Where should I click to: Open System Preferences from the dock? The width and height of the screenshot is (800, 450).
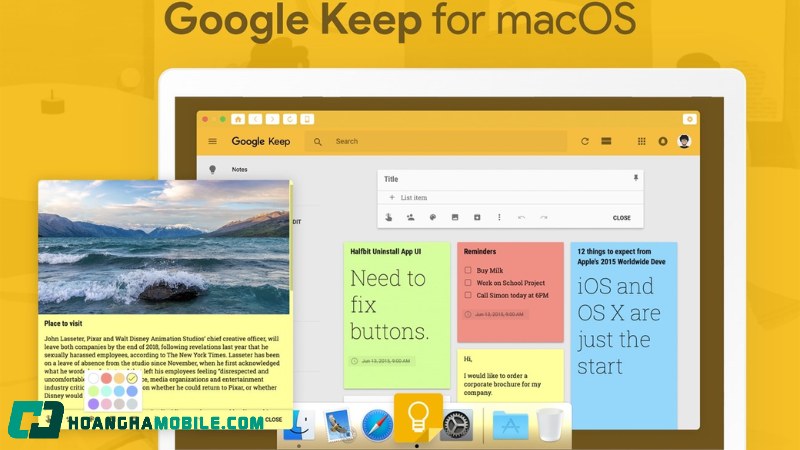click(x=456, y=425)
